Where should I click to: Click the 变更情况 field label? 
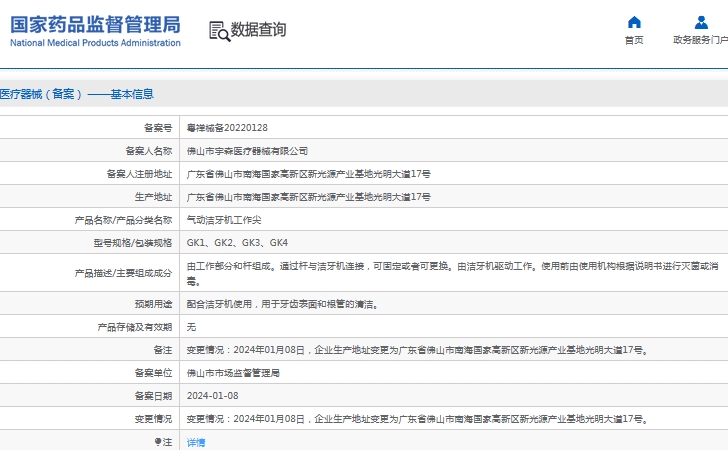(153, 419)
